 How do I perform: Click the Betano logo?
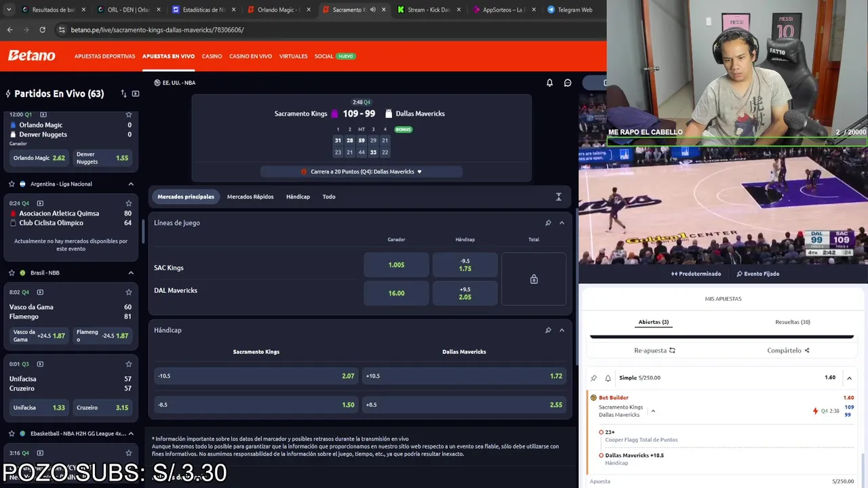click(31, 56)
